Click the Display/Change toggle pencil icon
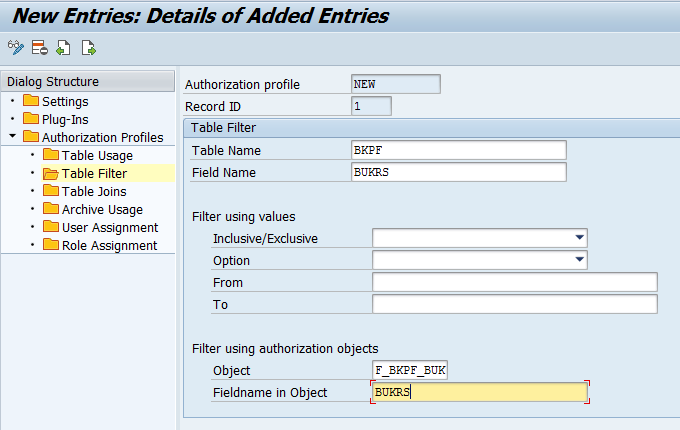This screenshot has height=430, width=680. coord(16,48)
